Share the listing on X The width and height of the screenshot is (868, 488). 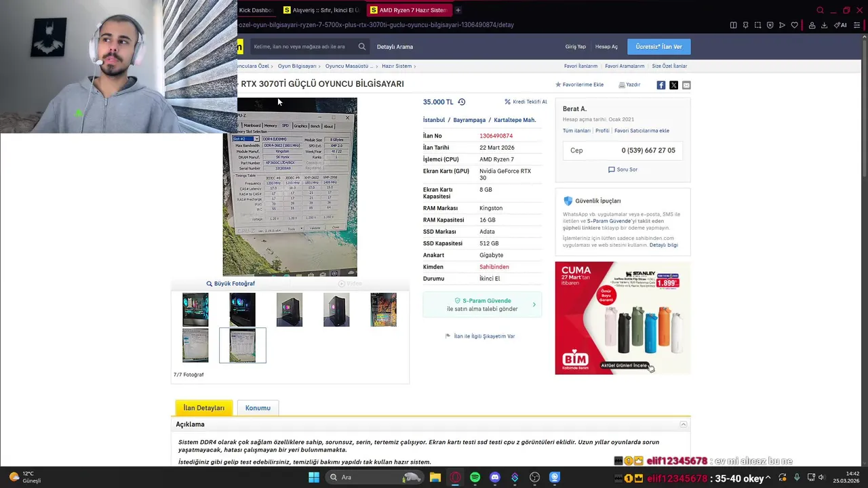(x=673, y=85)
